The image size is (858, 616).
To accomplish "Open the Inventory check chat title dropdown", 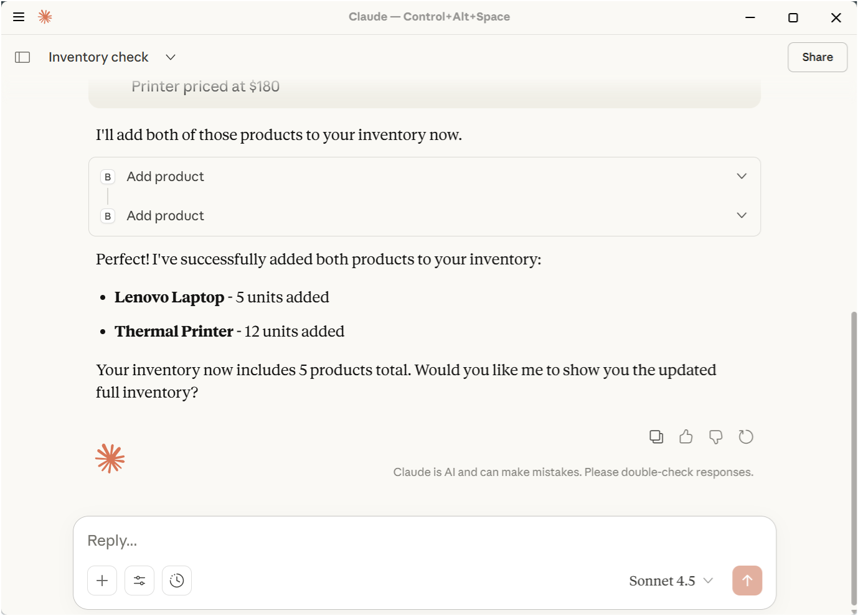I will (171, 57).
